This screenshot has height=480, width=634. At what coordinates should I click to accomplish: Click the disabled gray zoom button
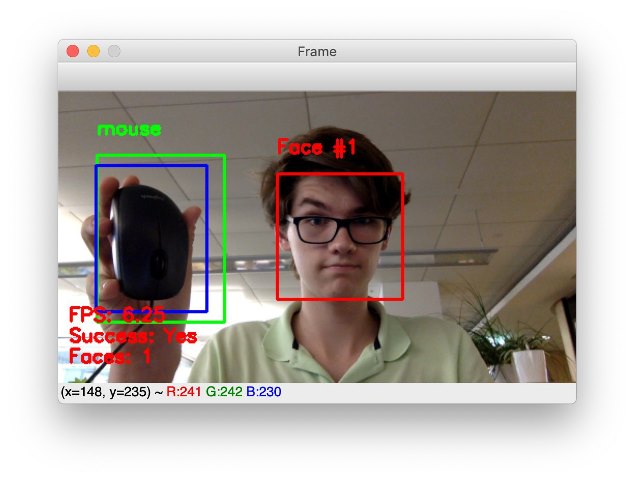click(x=114, y=51)
